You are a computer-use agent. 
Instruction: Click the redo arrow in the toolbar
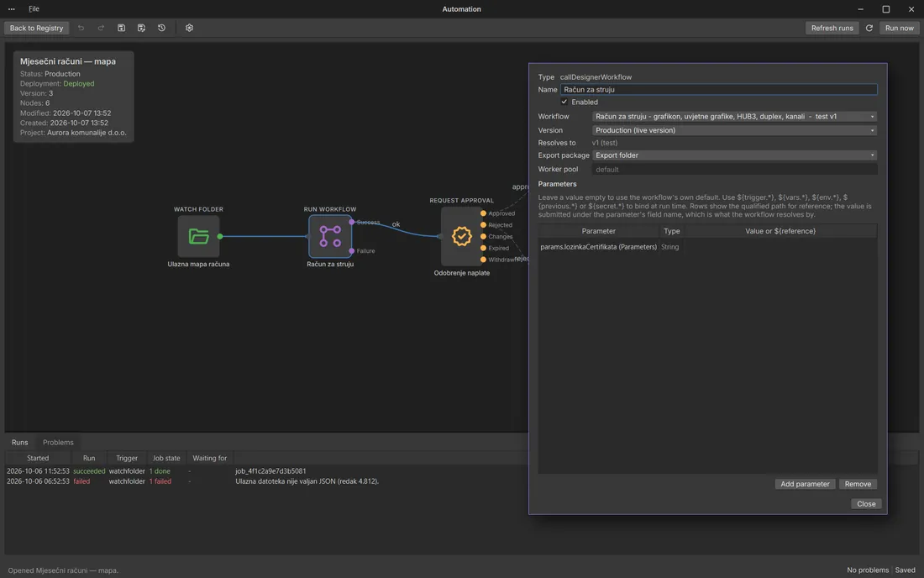pos(101,28)
